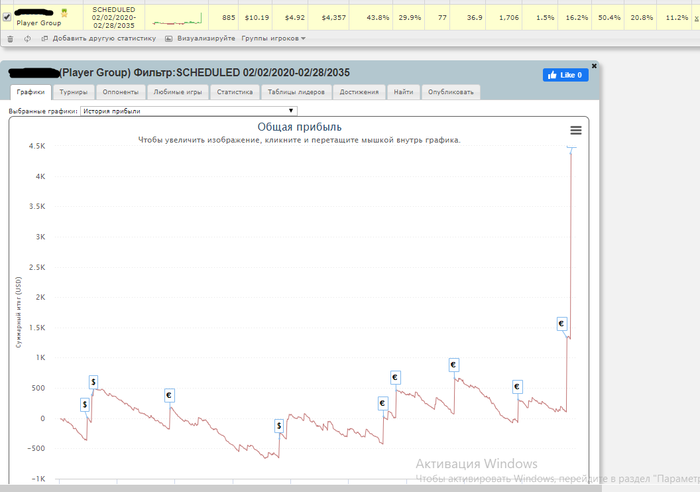Viewport: 700px width, 492px height.
Task: Click the 77 value cell
Action: 442,17
